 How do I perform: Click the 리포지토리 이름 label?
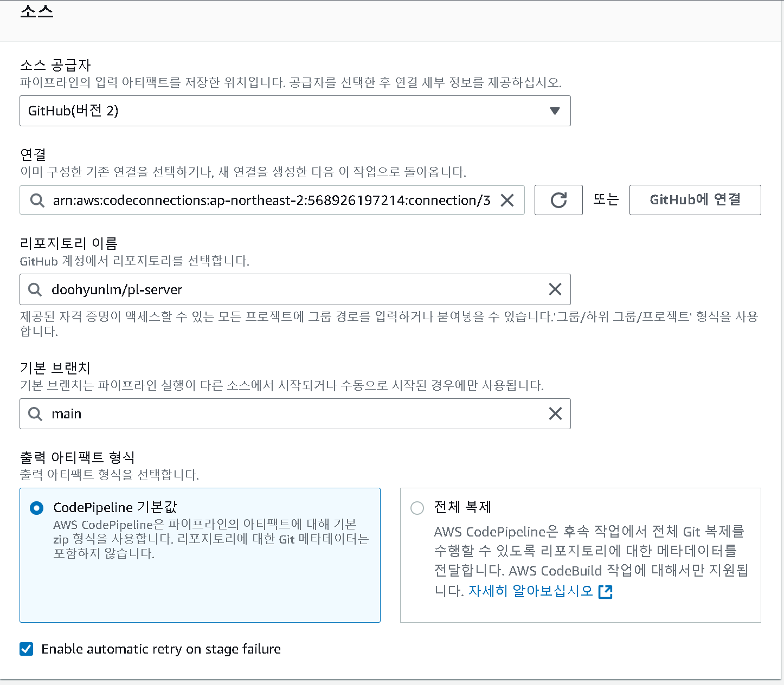pyautogui.click(x=69, y=243)
